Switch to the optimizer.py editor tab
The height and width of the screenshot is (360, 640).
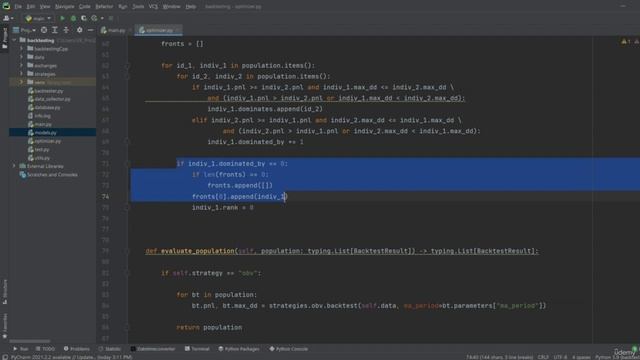[157, 30]
